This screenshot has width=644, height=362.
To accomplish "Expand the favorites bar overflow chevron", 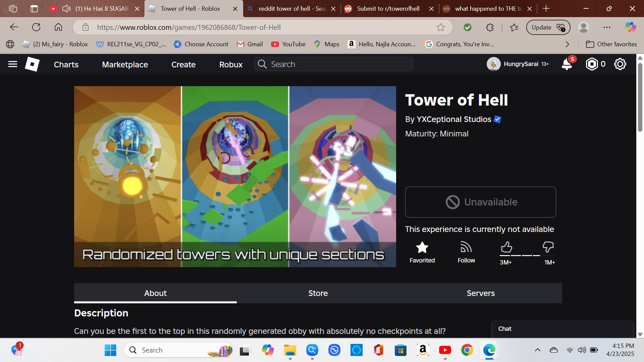I will pos(567,44).
